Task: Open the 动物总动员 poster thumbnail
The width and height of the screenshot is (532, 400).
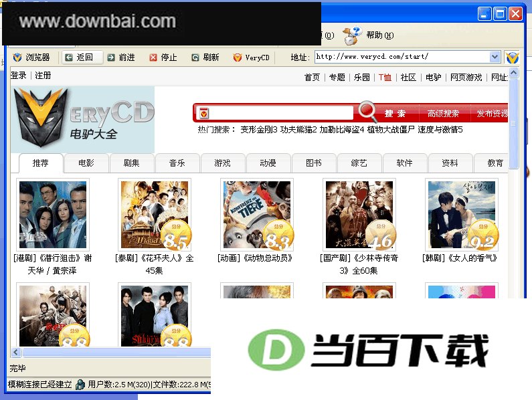Action: click(257, 215)
